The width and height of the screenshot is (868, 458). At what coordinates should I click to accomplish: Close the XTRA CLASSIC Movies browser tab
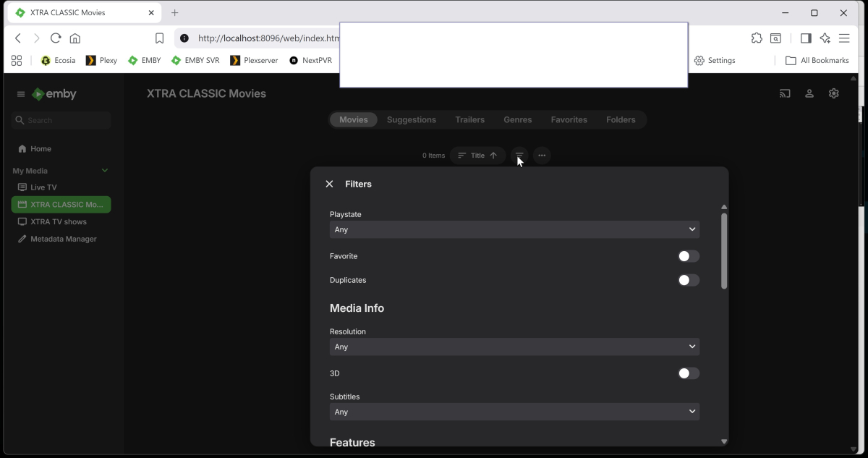(152, 12)
